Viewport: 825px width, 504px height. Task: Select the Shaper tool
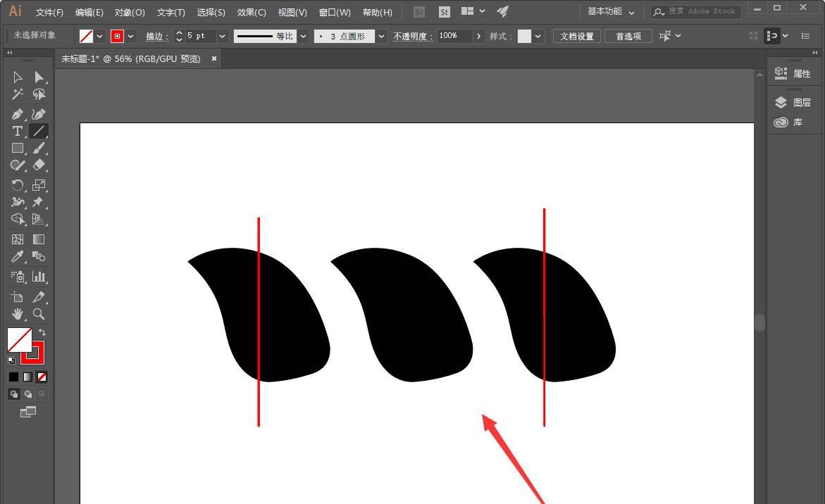pyautogui.click(x=18, y=165)
